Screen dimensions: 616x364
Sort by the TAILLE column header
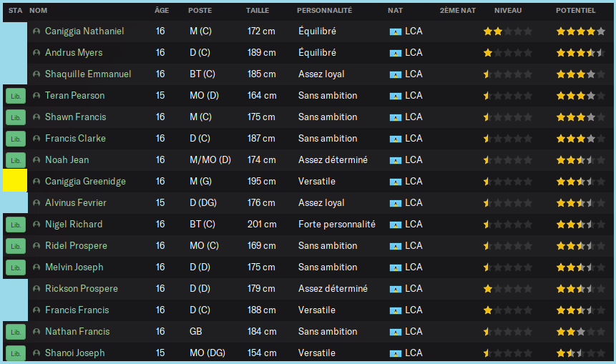point(258,11)
